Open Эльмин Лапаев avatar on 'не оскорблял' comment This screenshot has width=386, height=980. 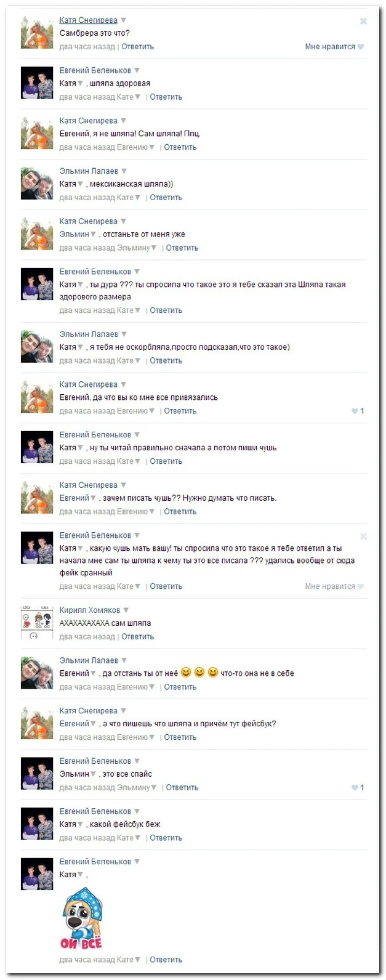pyautogui.click(x=37, y=347)
